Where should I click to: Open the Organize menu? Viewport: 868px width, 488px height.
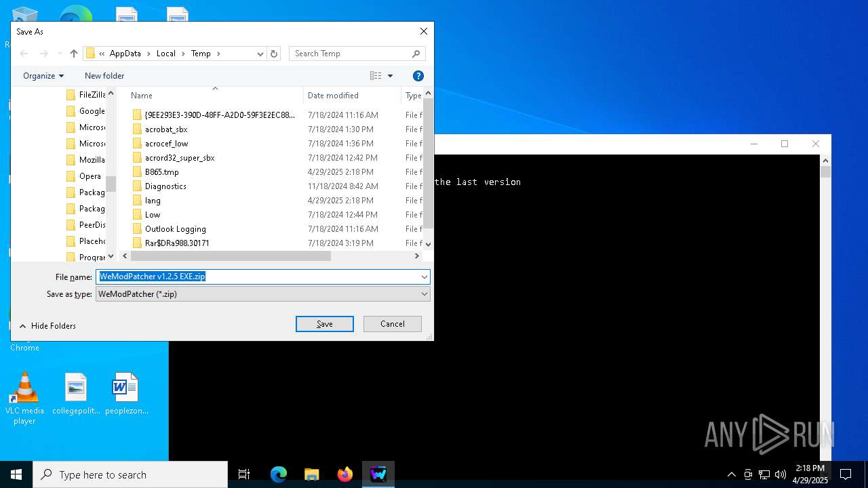(x=43, y=76)
